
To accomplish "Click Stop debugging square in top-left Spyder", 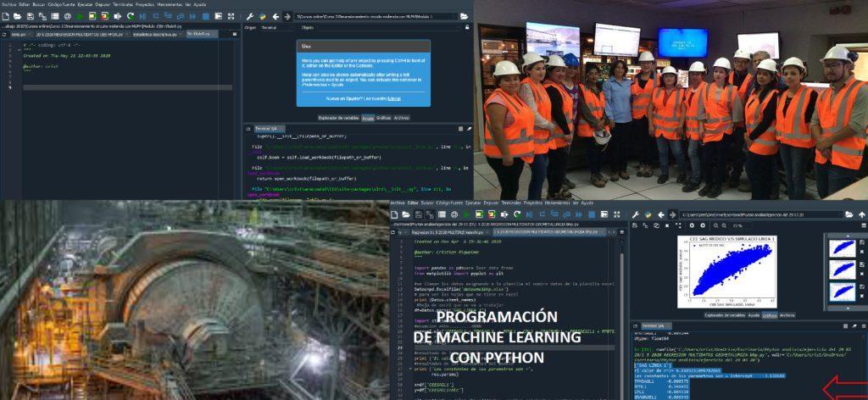I will (205, 16).
